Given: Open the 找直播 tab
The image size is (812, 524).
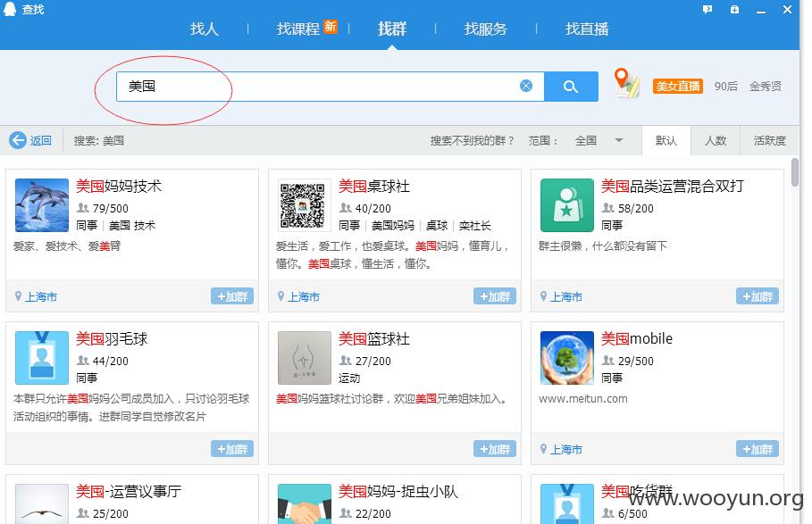Looking at the screenshot, I should tap(587, 29).
